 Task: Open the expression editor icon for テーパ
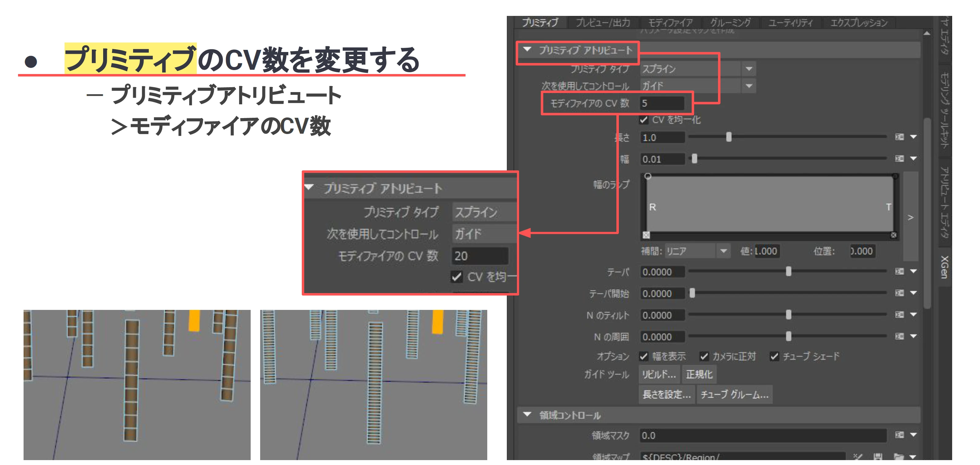(x=899, y=271)
